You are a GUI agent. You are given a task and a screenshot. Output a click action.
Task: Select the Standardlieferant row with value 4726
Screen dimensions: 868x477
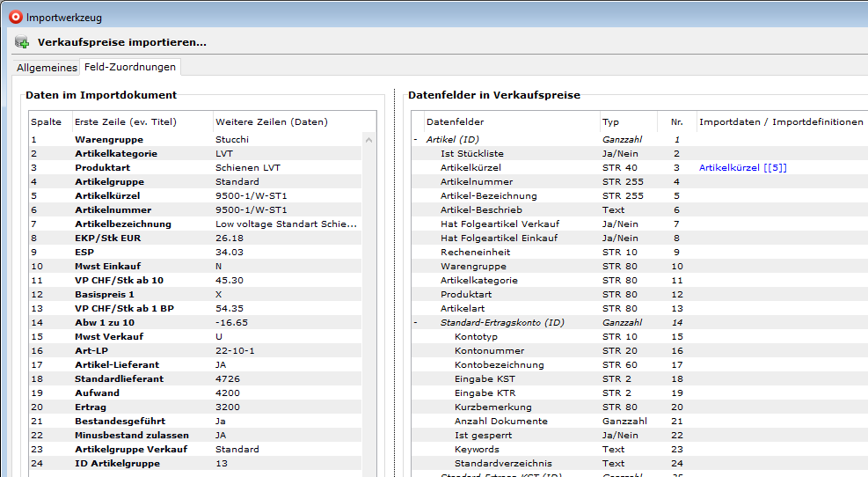click(119, 378)
